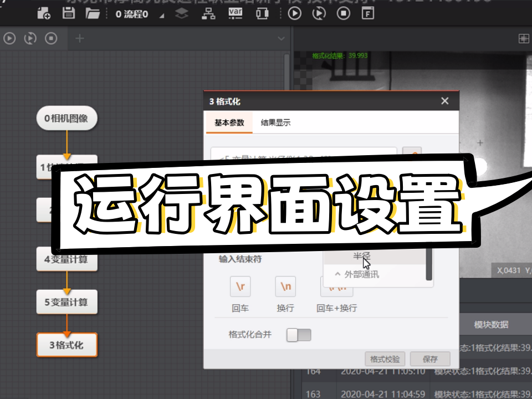Collapse the 外部通讯 group in the list
532x399 pixels.
337,274
